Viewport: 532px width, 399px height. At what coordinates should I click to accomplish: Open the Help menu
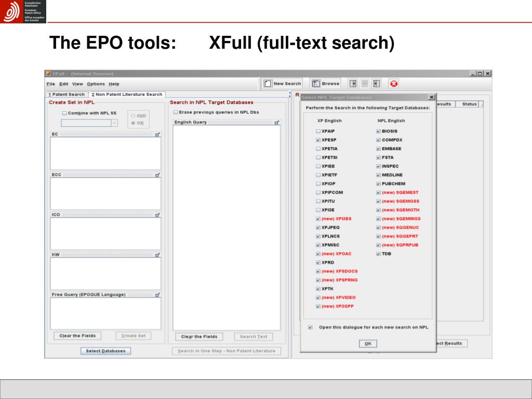[114, 84]
